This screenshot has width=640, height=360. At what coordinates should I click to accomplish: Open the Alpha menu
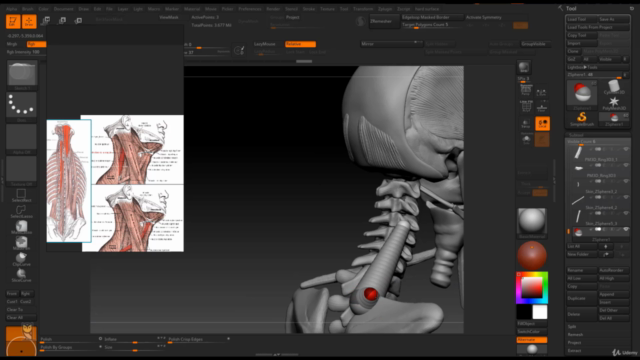11,9
